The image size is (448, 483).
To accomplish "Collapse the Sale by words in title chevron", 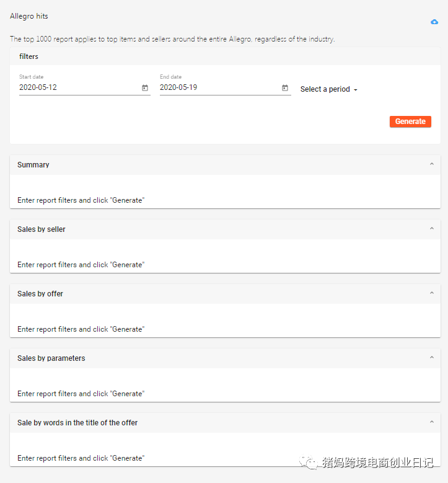I will tap(432, 422).
